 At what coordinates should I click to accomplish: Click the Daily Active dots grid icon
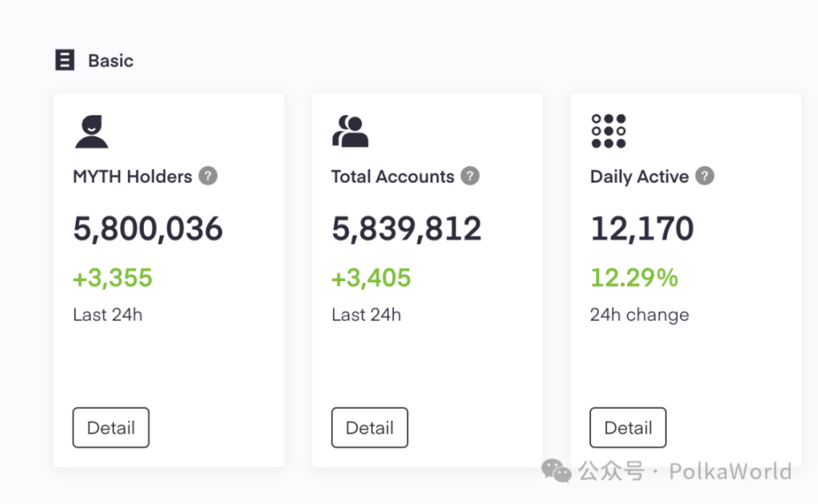coord(608,131)
